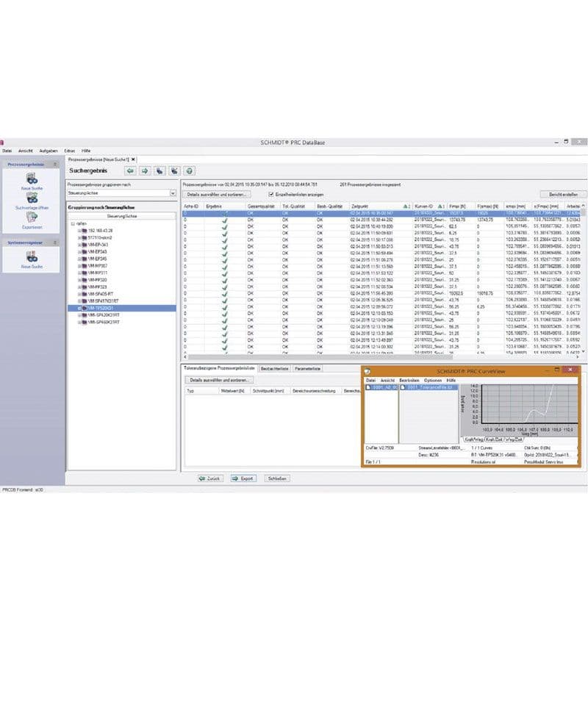Screen dimensions: 588x715
Task: Collapse the Systemereignisse sidebar panel
Action: coord(55,242)
